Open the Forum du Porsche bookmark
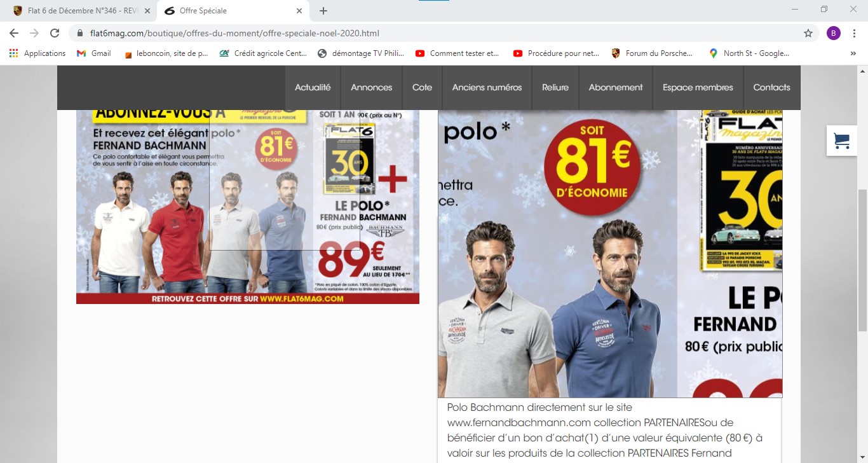Image resolution: width=868 pixels, height=463 pixels. pos(652,53)
